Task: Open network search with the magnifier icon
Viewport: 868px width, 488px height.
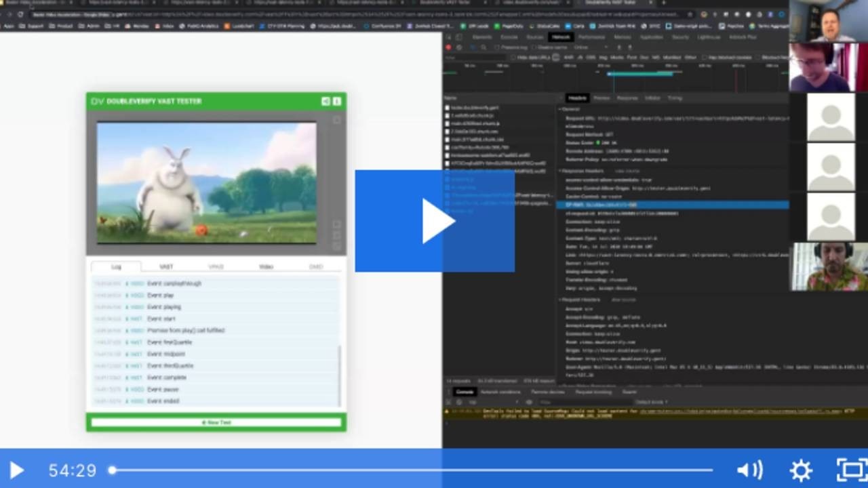Action: tap(483, 47)
